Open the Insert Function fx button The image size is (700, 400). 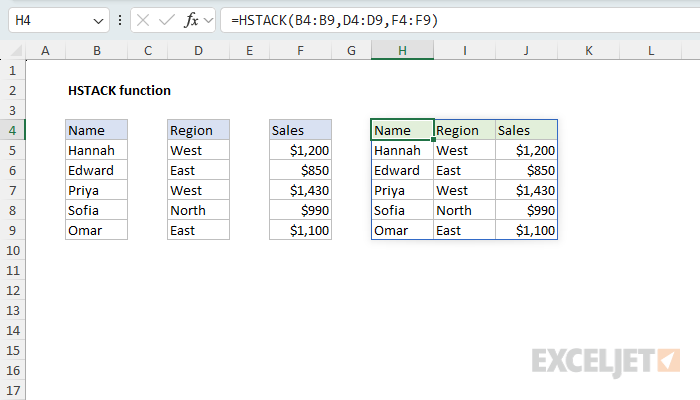[x=191, y=20]
